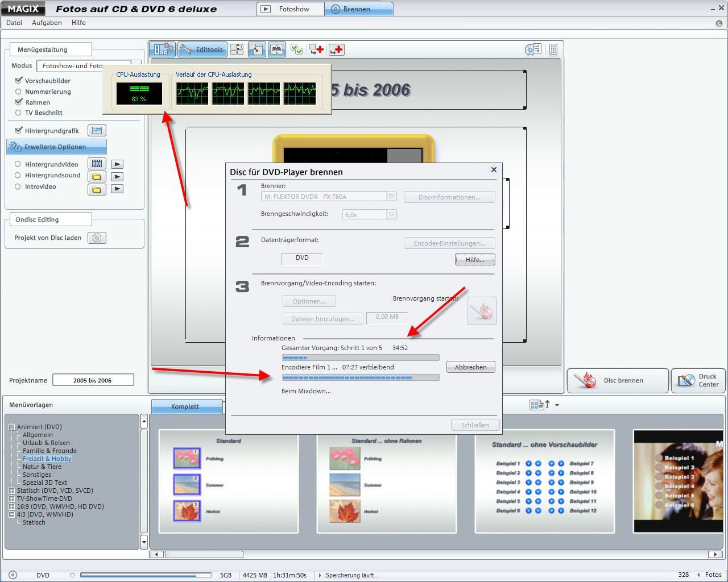The height and width of the screenshot is (582, 728).
Task: Collapse the 4:3 (DVD, WMVHD) tree node
Action: pos(11,514)
